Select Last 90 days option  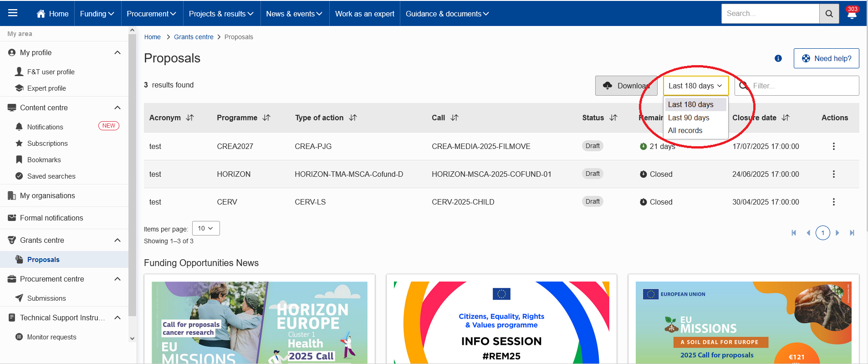click(x=695, y=118)
